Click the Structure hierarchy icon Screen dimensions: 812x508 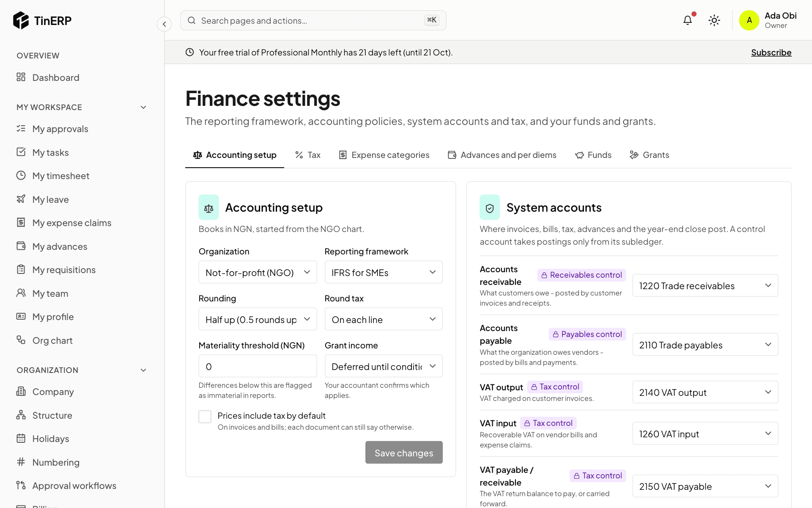[21, 415]
